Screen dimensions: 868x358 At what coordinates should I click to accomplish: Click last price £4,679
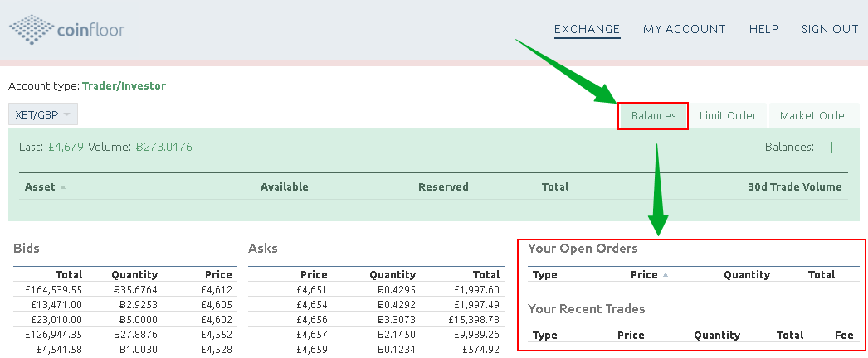point(65,147)
